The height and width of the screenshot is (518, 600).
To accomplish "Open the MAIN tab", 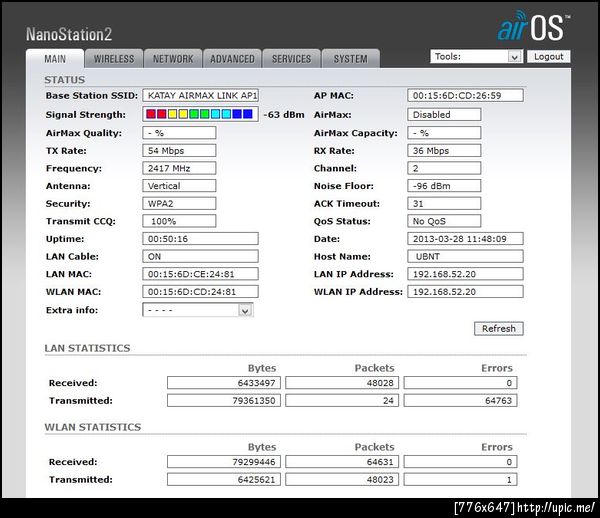I will (x=55, y=59).
